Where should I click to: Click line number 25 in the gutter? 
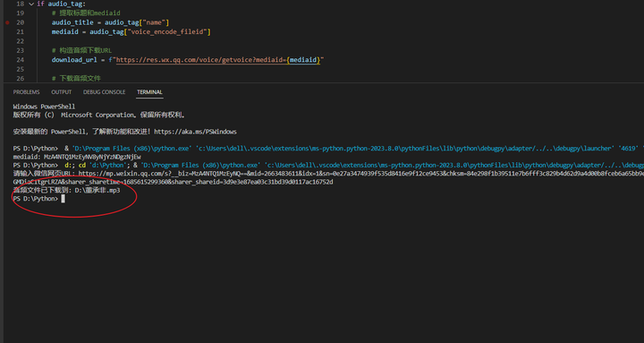click(20, 69)
